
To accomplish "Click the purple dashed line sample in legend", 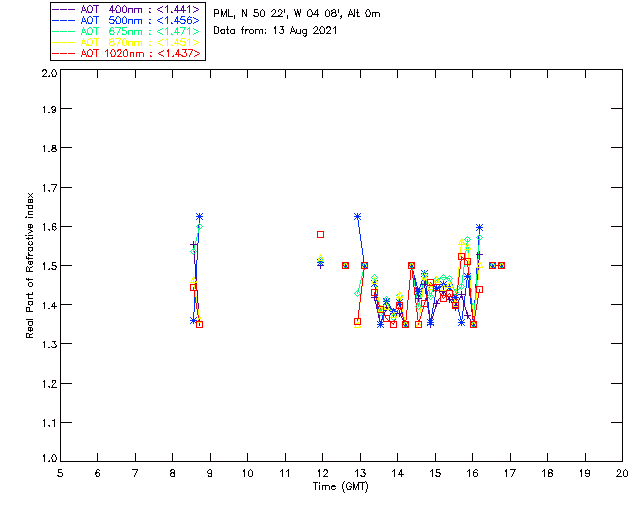I will point(64,9).
